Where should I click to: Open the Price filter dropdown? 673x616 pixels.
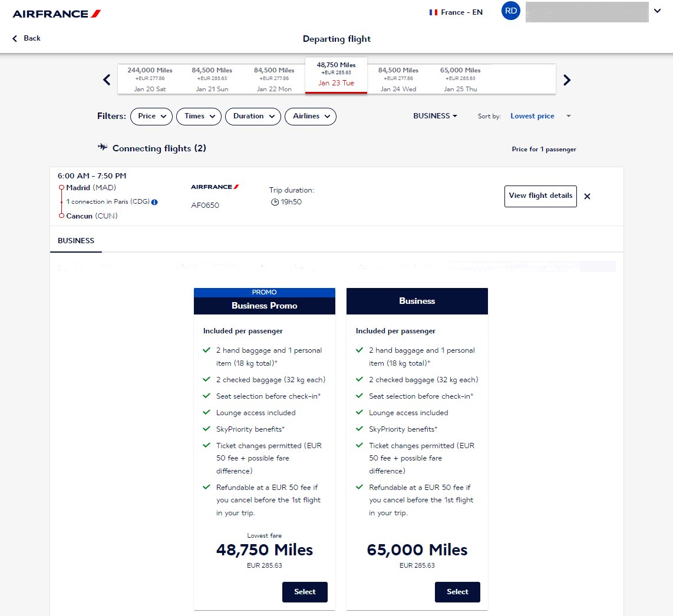pos(151,116)
